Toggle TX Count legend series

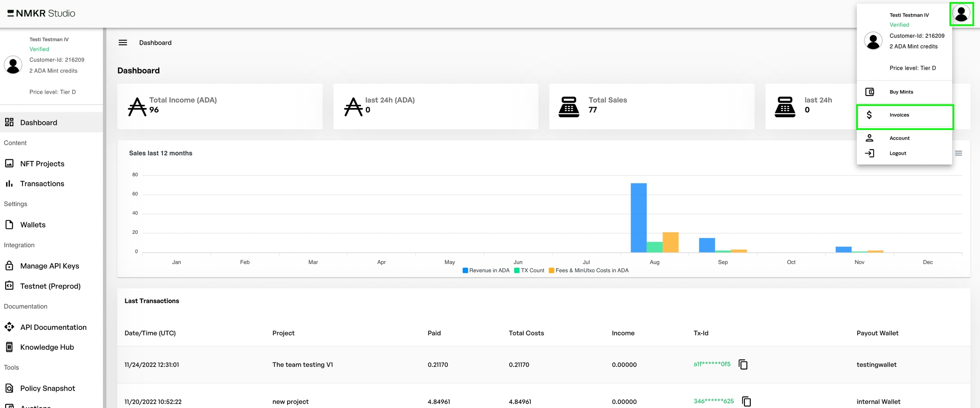tap(530, 270)
